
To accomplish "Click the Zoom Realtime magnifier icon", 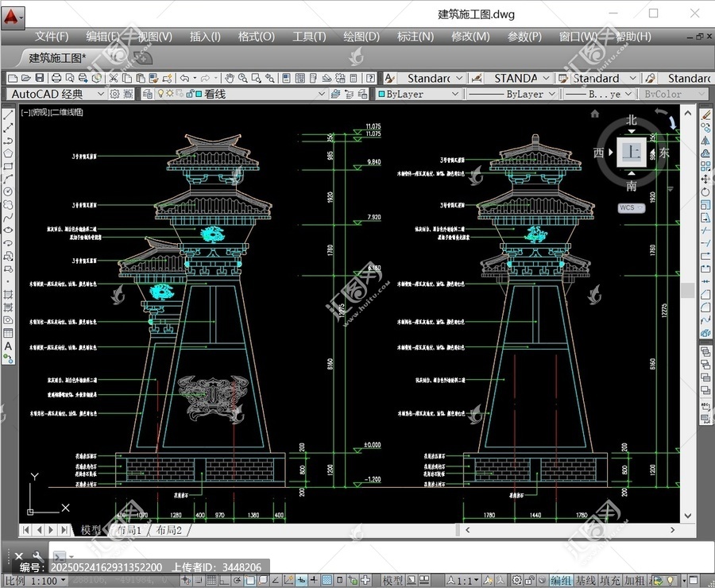I will (242, 78).
